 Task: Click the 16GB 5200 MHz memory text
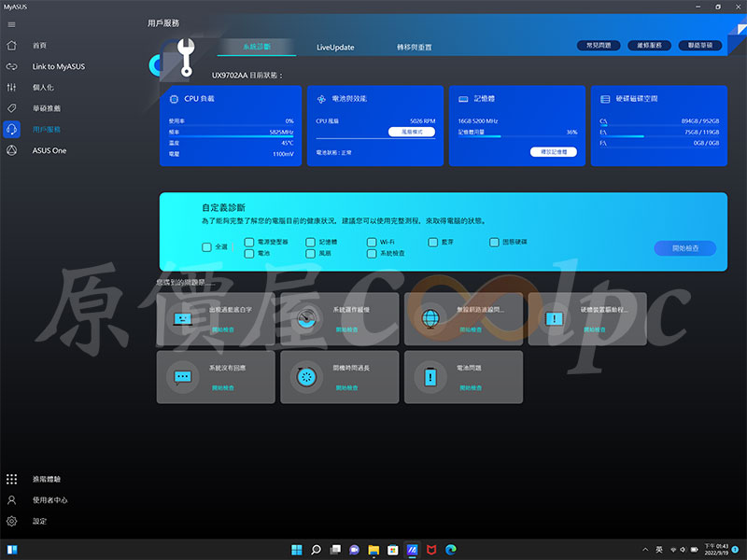point(478,121)
